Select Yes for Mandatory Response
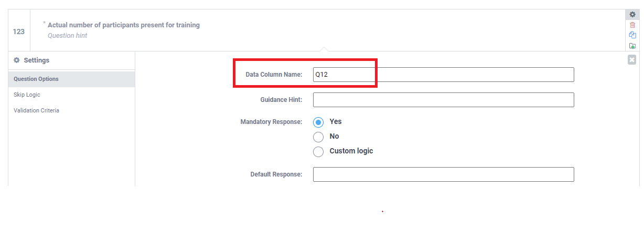Screen dimensions: 644x228 (x=318, y=122)
